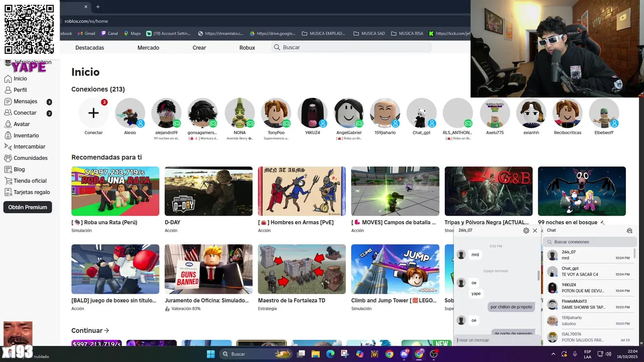644x362 pixels.
Task: Open Y4KUZ4's connection avatar
Action: tap(312, 113)
